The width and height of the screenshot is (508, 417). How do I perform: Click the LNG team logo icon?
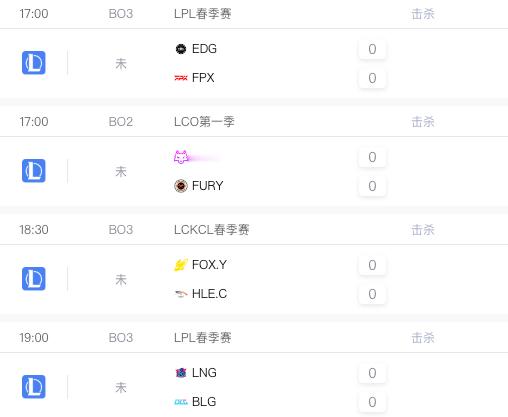181,373
